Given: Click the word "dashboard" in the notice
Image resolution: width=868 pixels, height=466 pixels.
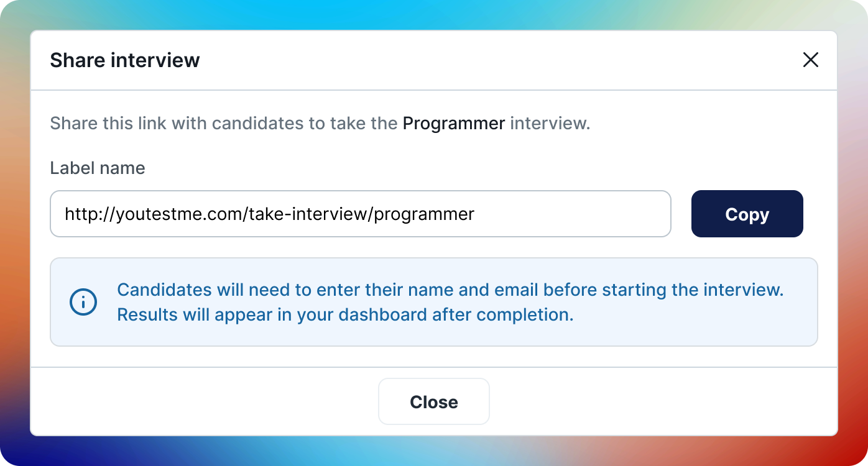Looking at the screenshot, I should (x=378, y=314).
